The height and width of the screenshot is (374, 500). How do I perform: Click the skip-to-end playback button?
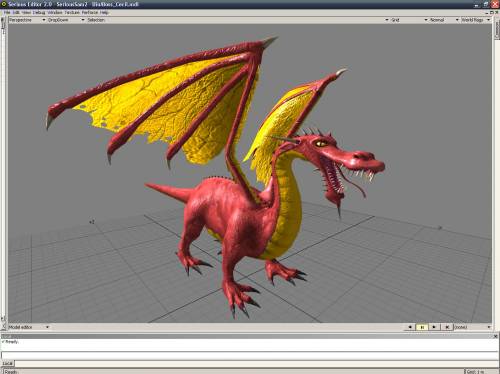pos(447,327)
